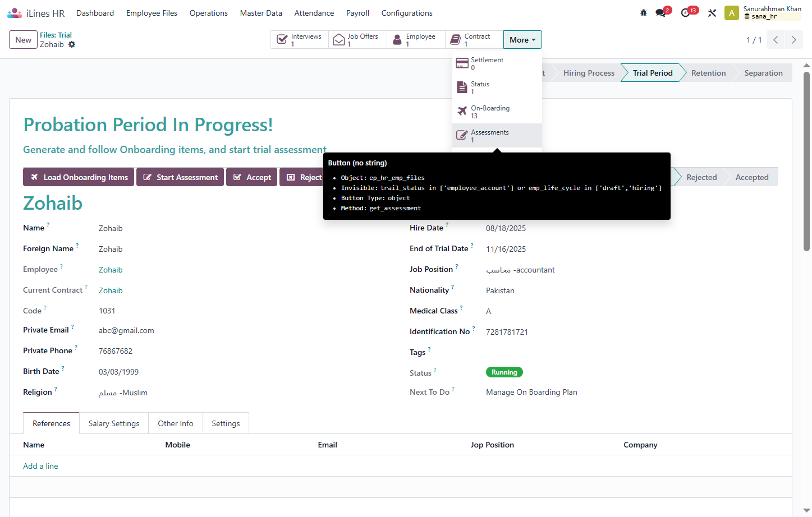
Task: Open the Attendance menu
Action: [x=314, y=13]
